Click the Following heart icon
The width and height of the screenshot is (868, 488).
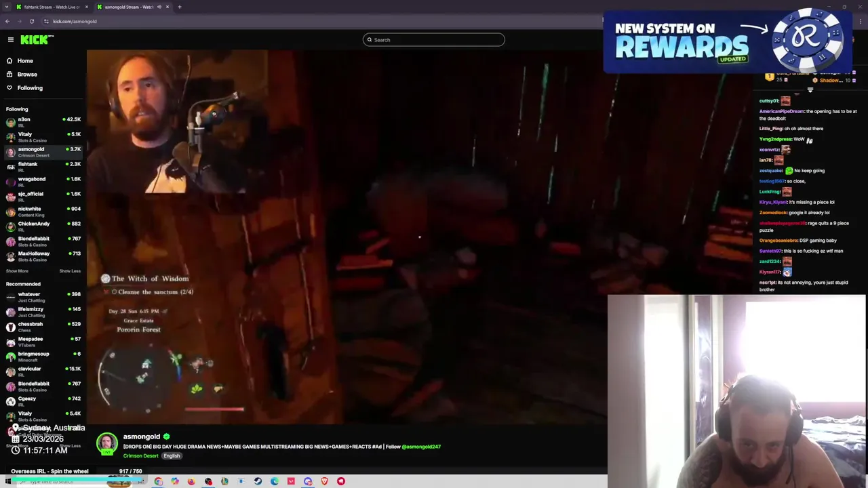click(9, 88)
